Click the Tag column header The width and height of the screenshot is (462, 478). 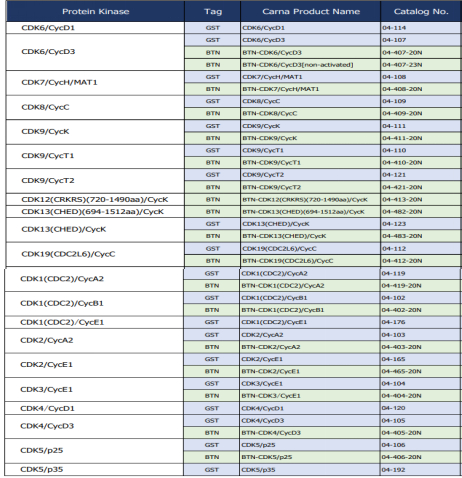pos(213,11)
